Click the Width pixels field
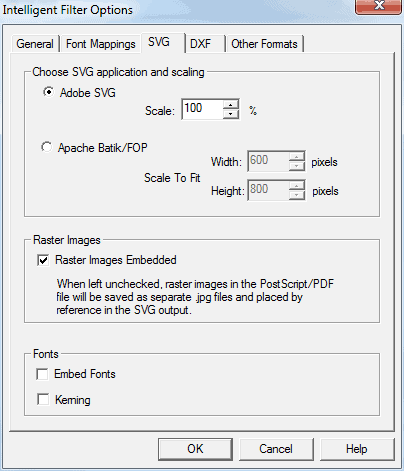Image resolution: width=404 pixels, height=471 pixels. (268, 161)
